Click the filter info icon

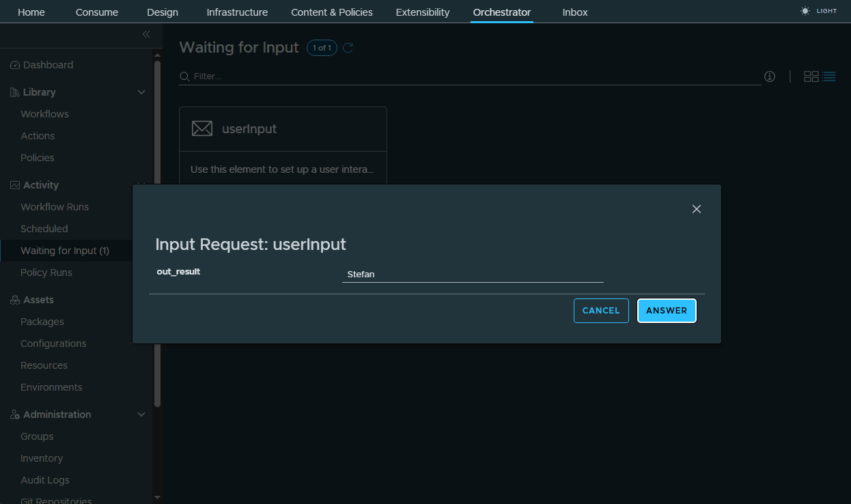tap(770, 76)
